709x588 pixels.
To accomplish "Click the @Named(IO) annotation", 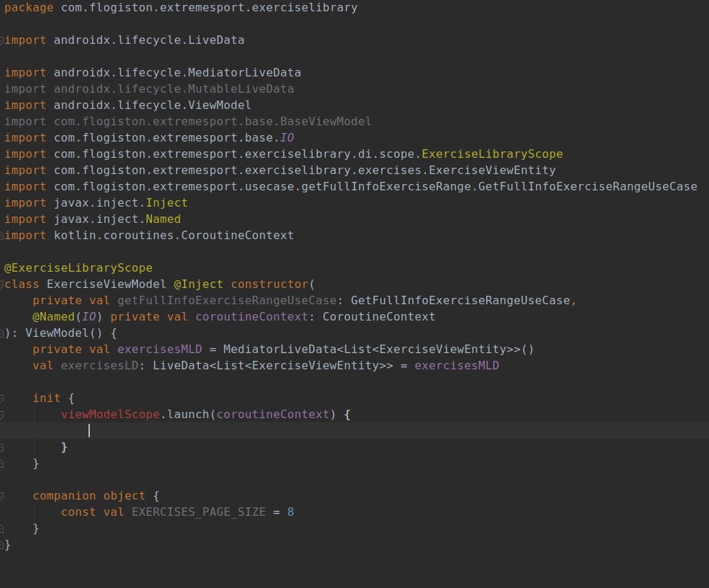I will click(67, 317).
